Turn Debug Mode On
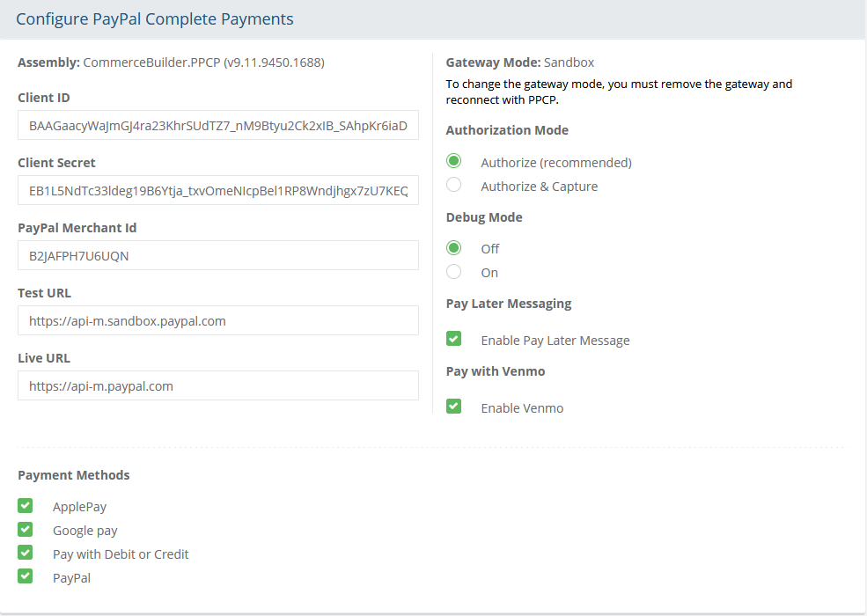Screen dimensions: 867x616 [x=454, y=272]
